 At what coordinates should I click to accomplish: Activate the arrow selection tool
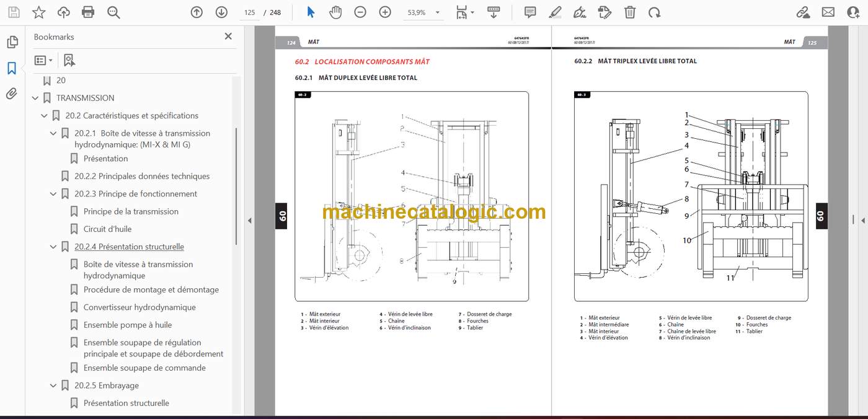[x=311, y=12]
